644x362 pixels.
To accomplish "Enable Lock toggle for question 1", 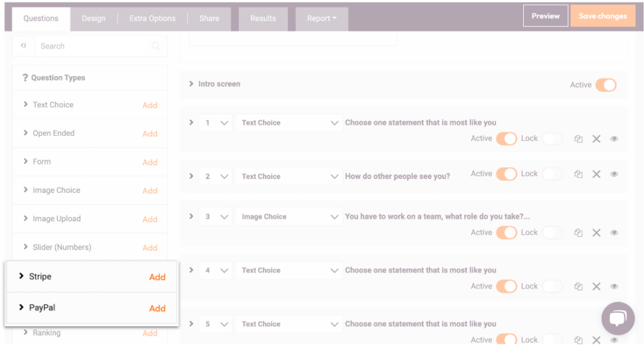I will coord(552,138).
